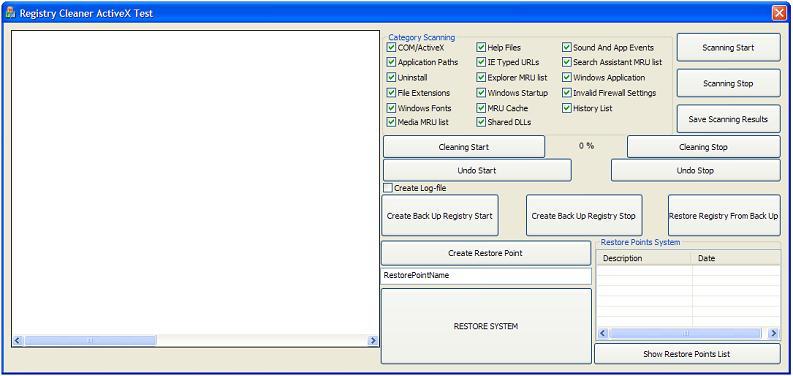Toggle the Invalid Firewall Settings checkbox

(x=566, y=93)
